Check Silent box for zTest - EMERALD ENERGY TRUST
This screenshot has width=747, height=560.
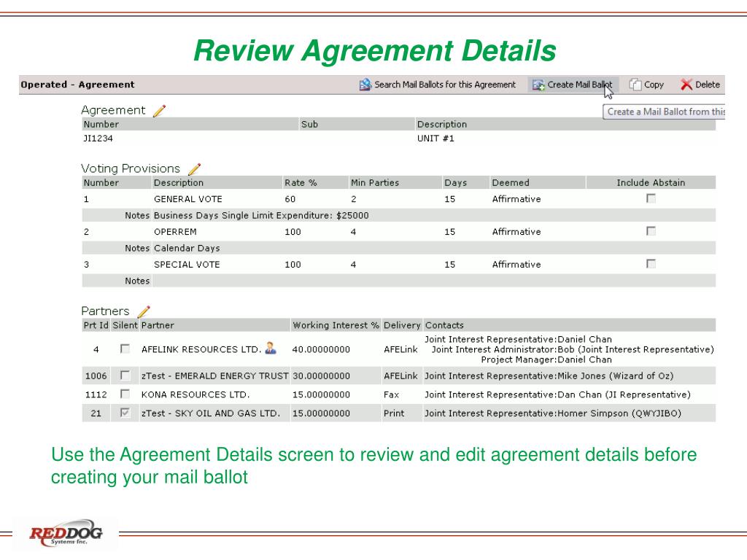click(125, 376)
